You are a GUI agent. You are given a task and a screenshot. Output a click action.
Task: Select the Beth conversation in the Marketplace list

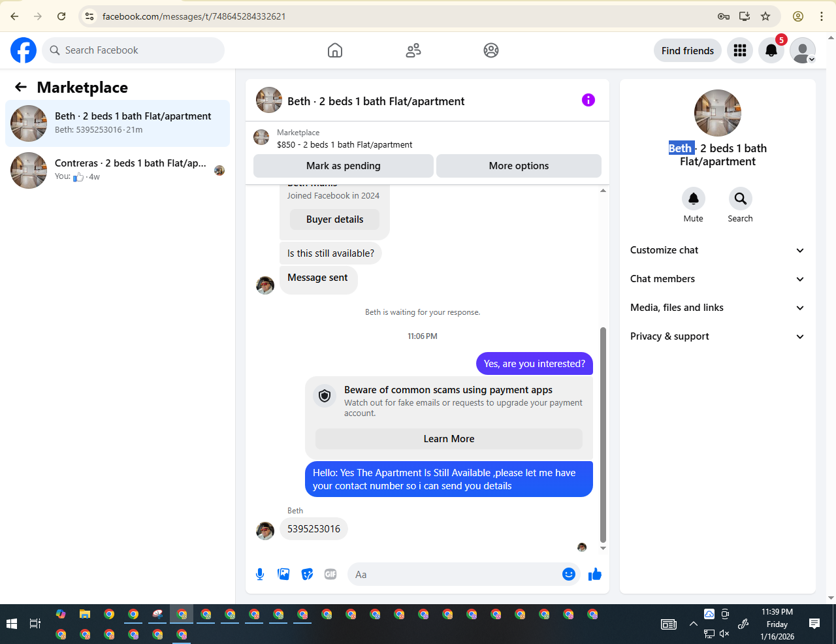pos(118,123)
